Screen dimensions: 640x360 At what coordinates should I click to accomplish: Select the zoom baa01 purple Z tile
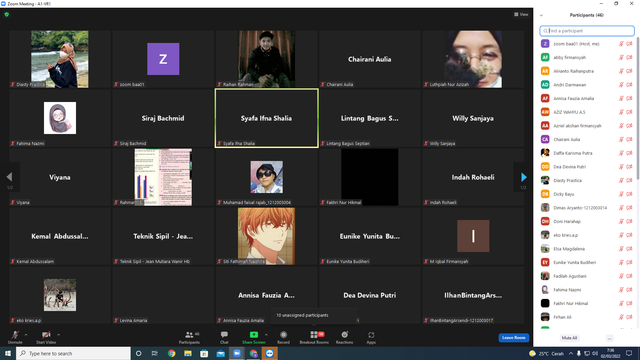click(x=163, y=59)
